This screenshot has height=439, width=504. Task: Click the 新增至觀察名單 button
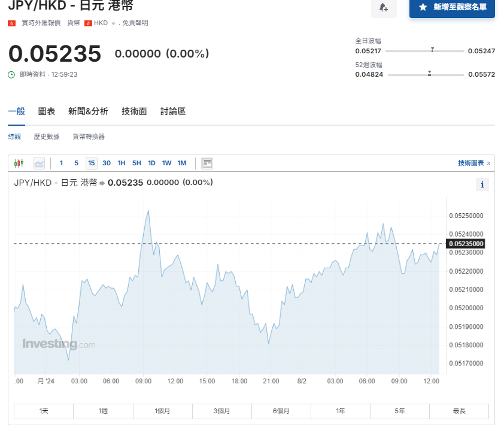tap(453, 9)
